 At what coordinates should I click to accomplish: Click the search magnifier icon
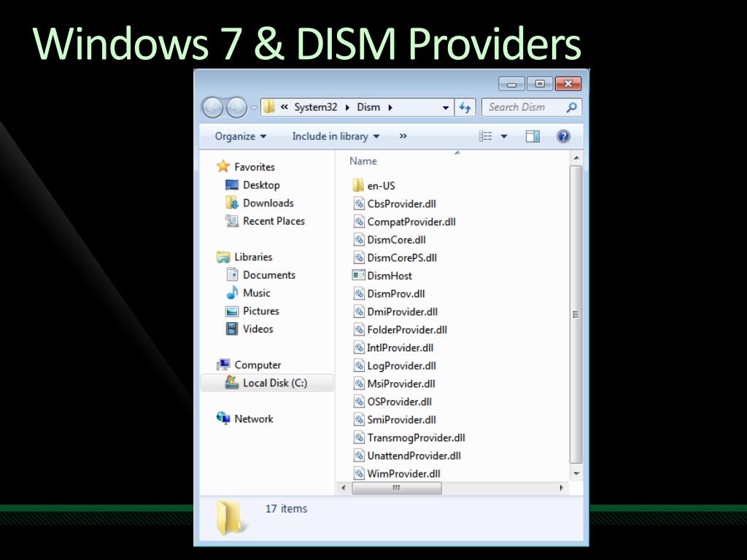click(572, 108)
